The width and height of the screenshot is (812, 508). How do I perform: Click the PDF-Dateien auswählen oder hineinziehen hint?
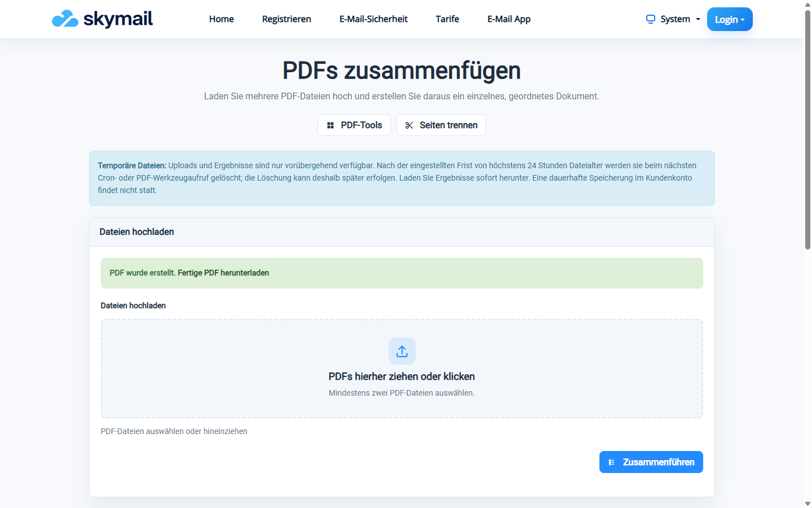pos(174,431)
